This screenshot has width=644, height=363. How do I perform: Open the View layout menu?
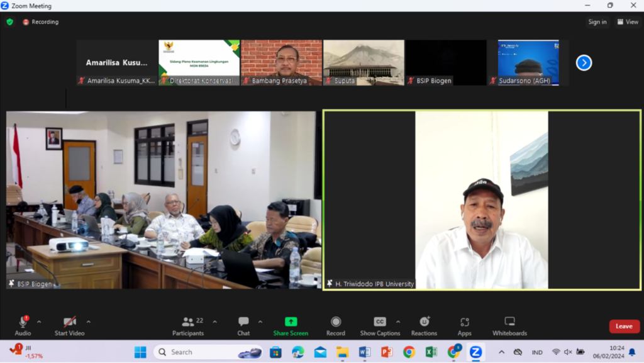coord(628,22)
